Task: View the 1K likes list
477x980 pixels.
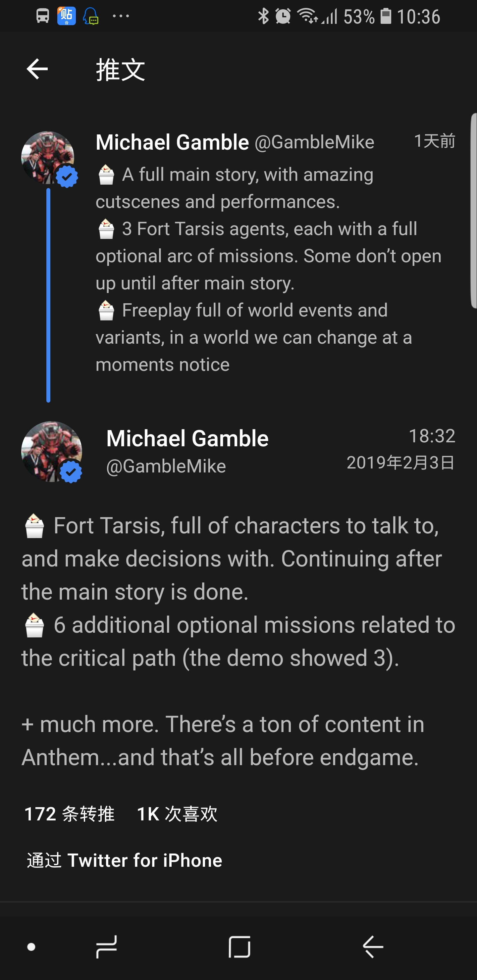Action: (x=177, y=814)
